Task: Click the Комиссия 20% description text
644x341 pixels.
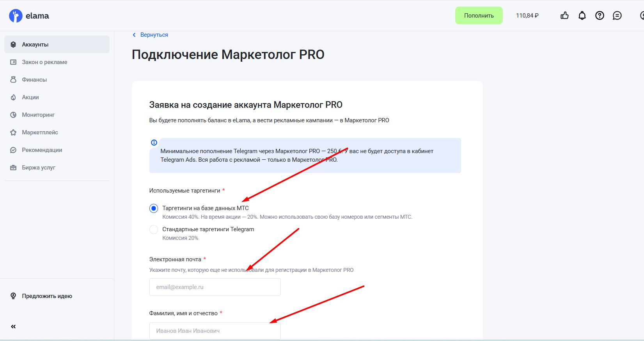Action: click(x=180, y=238)
